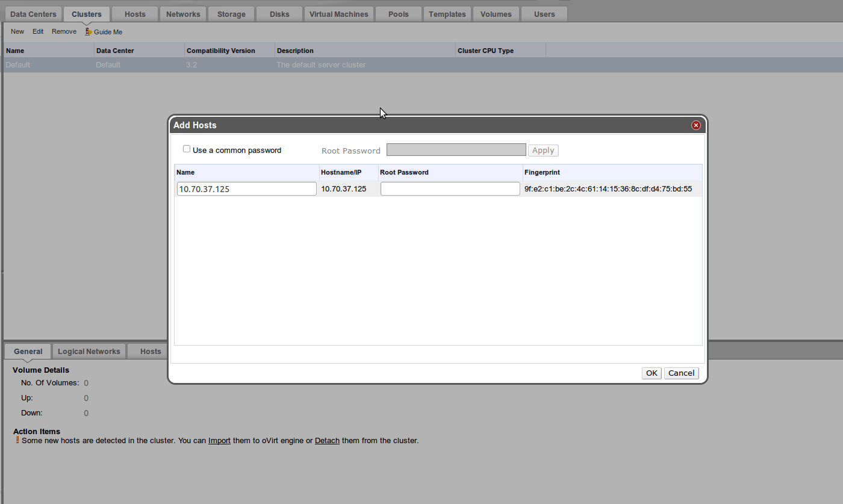Screen dimensions: 843x504
Task: Open the Templates tab
Action: click(x=447, y=14)
